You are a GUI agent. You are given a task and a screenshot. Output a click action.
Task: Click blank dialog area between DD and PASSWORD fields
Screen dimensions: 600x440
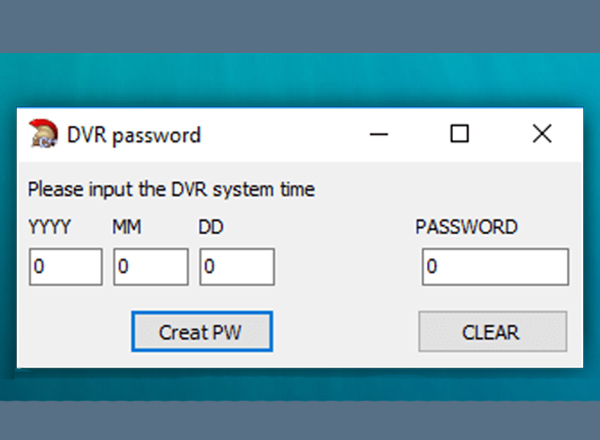pyautogui.click(x=346, y=267)
